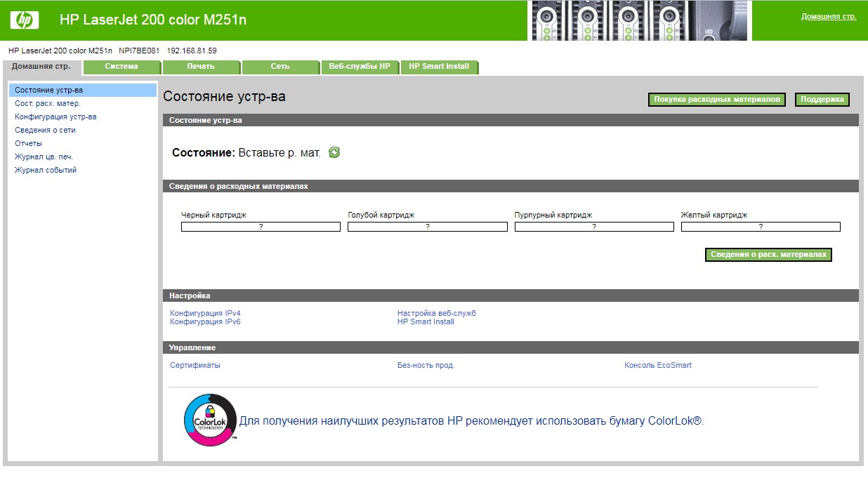Switch to the Печать tab
The image size is (868, 478).
click(201, 67)
